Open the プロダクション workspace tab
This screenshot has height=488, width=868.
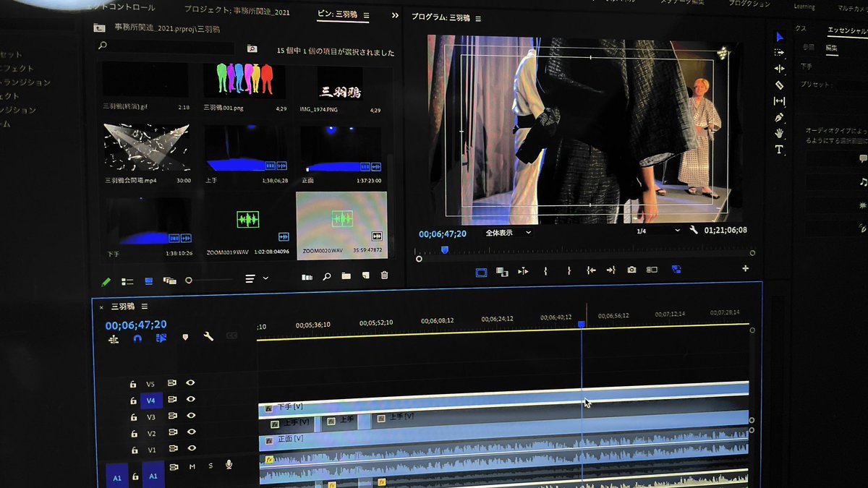click(749, 4)
